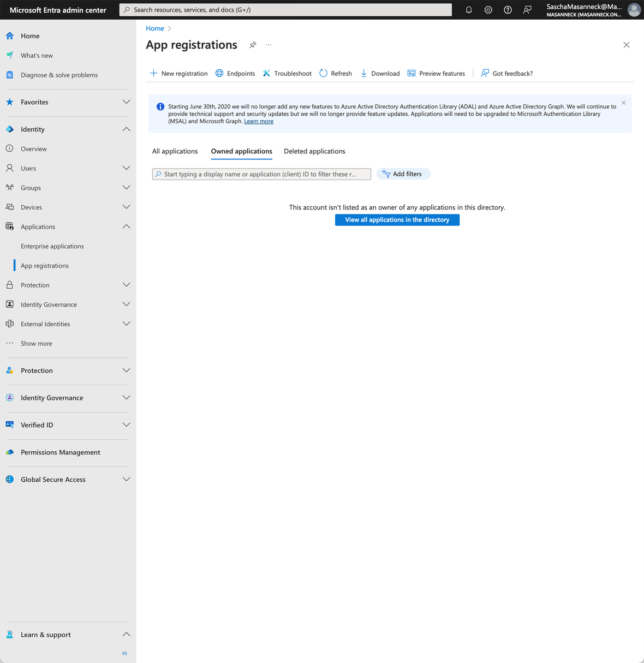Open the Learn more link about ADAL
Screen dimensions: 644x663
(x=259, y=121)
